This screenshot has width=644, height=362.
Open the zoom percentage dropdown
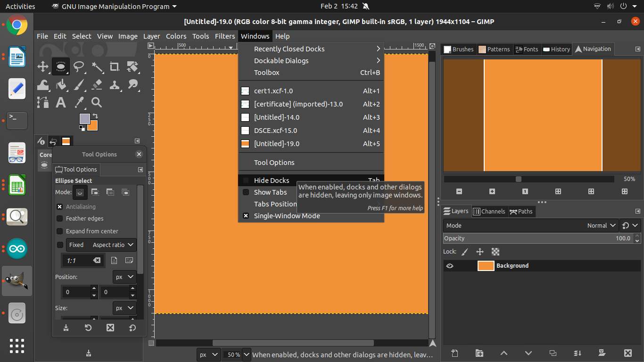pyautogui.click(x=246, y=354)
